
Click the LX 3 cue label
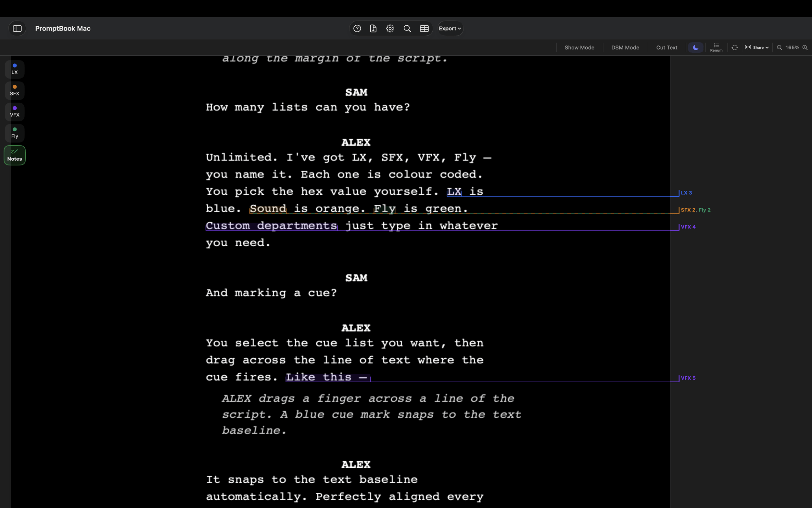(x=686, y=193)
